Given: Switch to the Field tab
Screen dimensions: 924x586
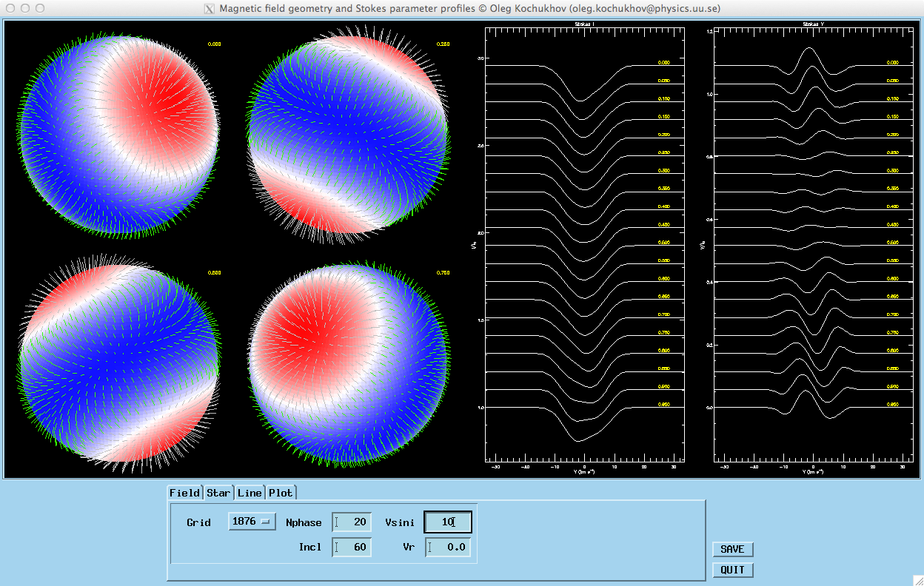Looking at the screenshot, I should [x=184, y=493].
